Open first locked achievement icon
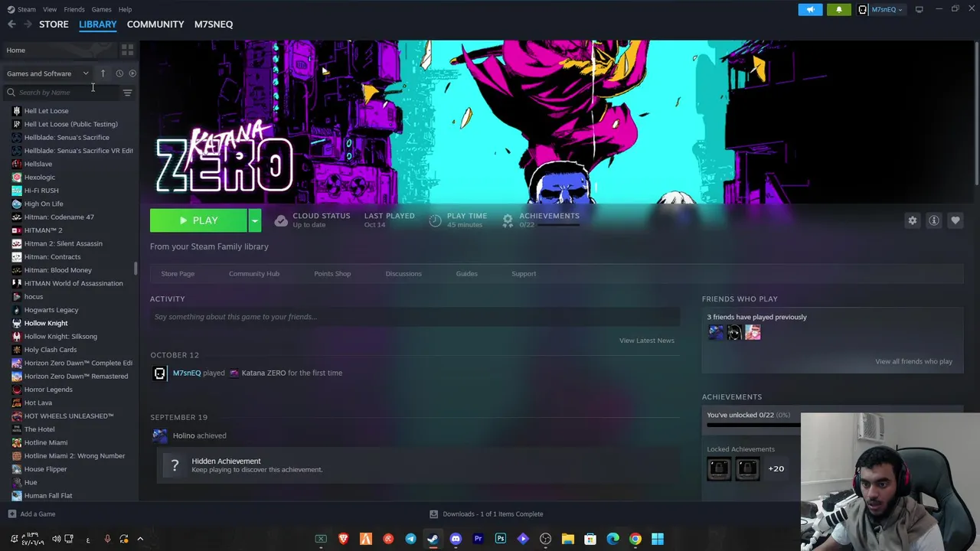 (x=719, y=468)
